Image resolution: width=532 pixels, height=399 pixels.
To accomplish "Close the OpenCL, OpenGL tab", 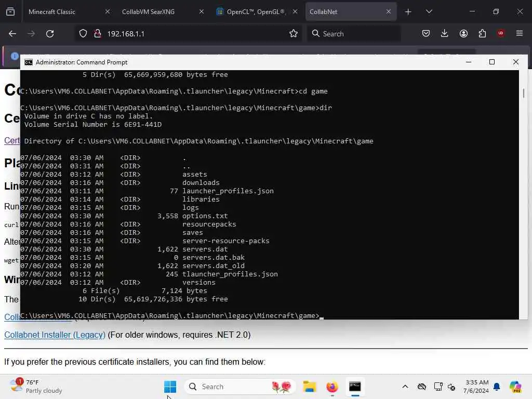I will pos(295,11).
